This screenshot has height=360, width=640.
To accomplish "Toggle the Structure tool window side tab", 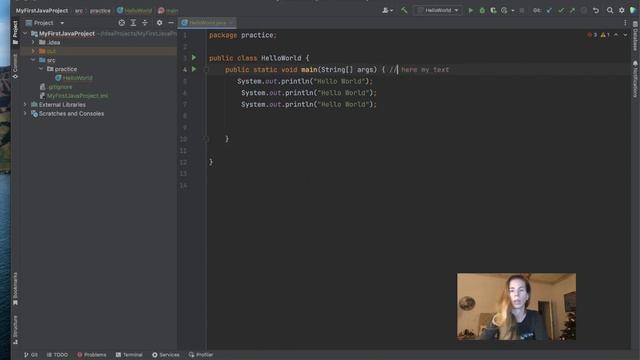I will pyautogui.click(x=15, y=329).
